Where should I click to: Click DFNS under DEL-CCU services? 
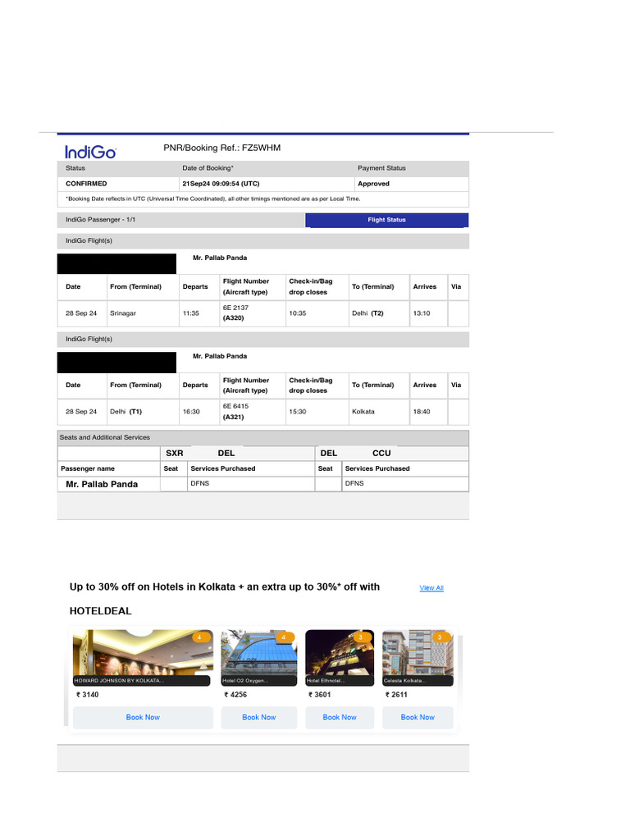click(354, 483)
